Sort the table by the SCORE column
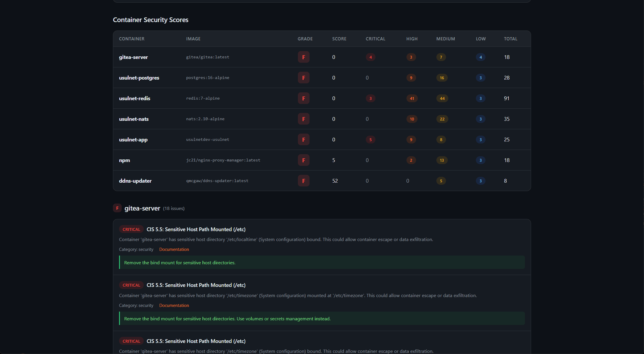Screen dimensions: 644x354 tap(339, 39)
